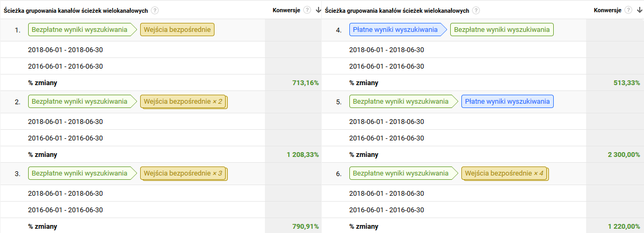Screen dimensions: 644x233
Task: Click 'Bezpłatne wyniki wyszukiwania' chip in row 5
Action: (x=401, y=101)
